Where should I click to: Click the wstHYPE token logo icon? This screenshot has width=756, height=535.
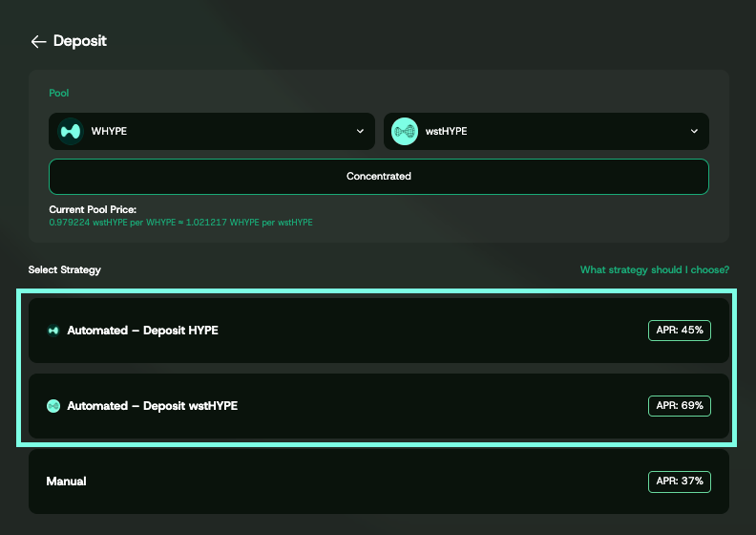405,131
